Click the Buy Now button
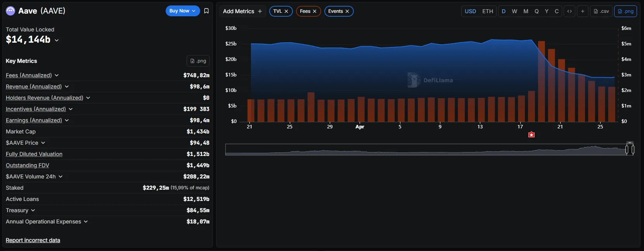 [182, 11]
